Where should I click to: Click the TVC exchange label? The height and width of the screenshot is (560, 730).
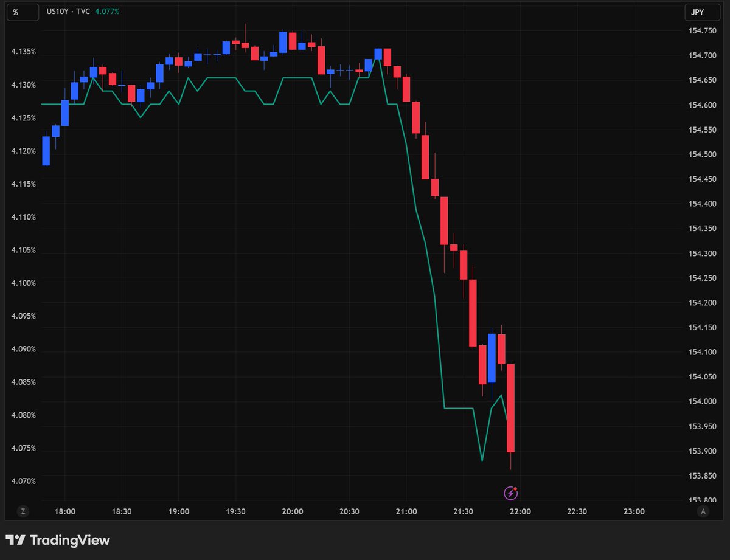[x=82, y=11]
